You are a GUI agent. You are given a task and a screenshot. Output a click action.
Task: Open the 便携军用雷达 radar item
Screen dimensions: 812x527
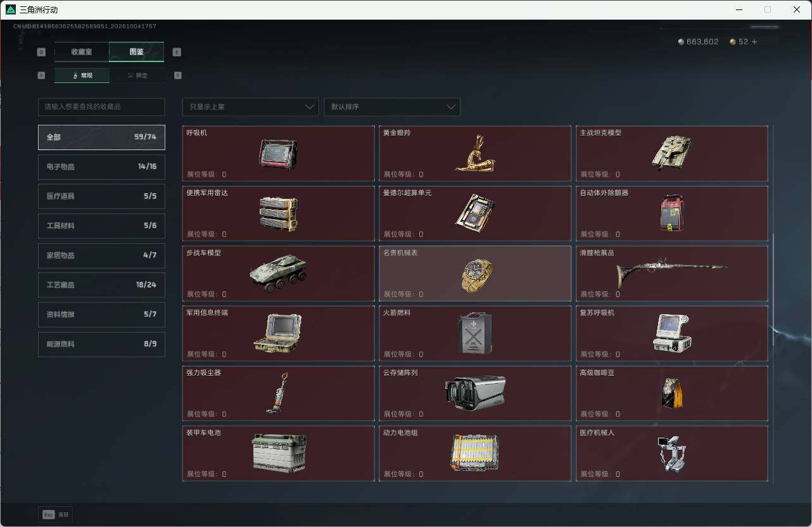(x=278, y=213)
